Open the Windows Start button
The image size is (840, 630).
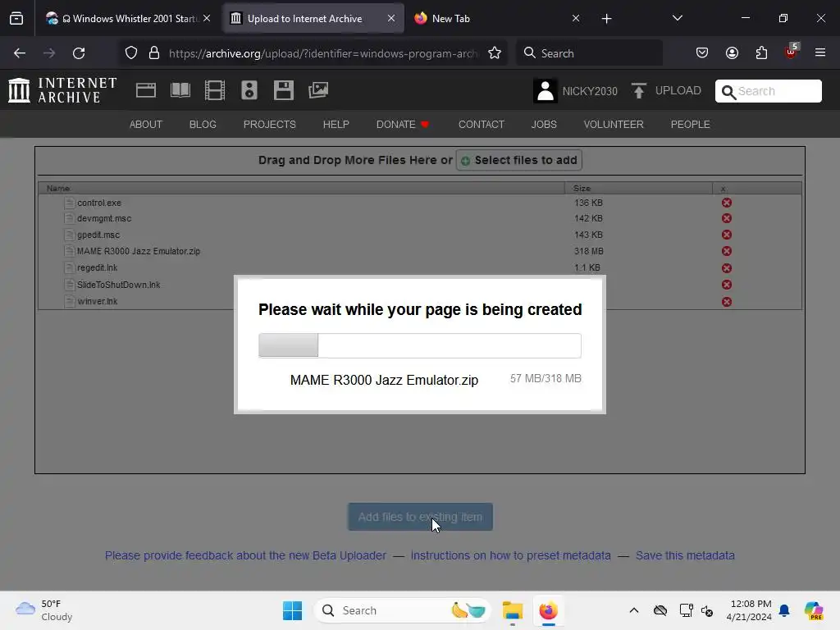[293, 610]
